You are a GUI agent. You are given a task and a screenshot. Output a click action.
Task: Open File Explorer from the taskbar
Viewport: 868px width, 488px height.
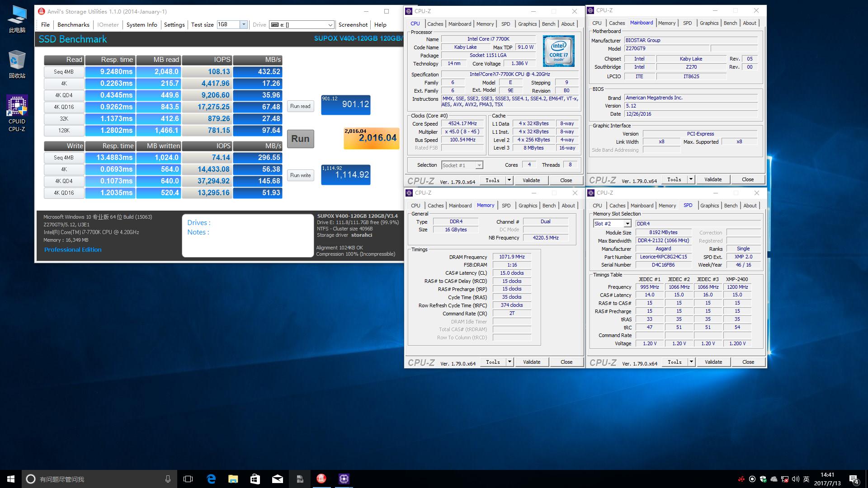coord(233,479)
